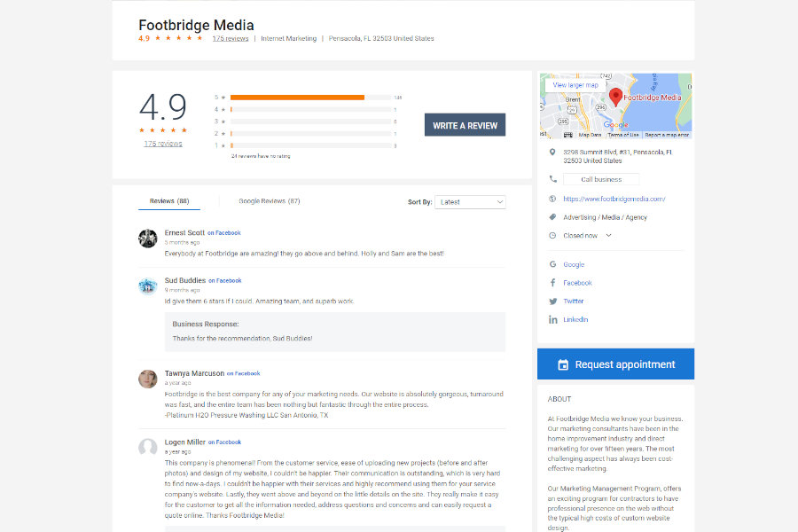The height and width of the screenshot is (532, 798).
Task: Open the Twitter profile link
Action: coord(573,301)
